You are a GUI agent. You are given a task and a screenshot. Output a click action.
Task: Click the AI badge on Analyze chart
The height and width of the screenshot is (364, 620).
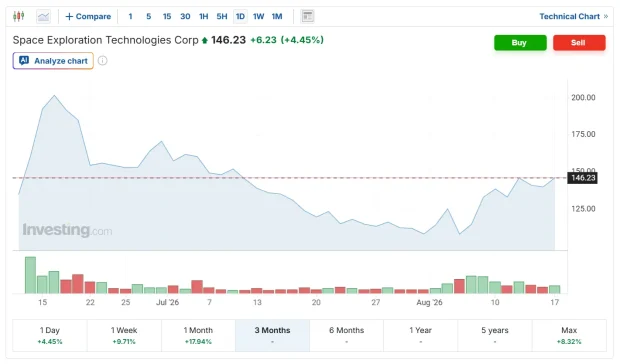pyautogui.click(x=24, y=60)
